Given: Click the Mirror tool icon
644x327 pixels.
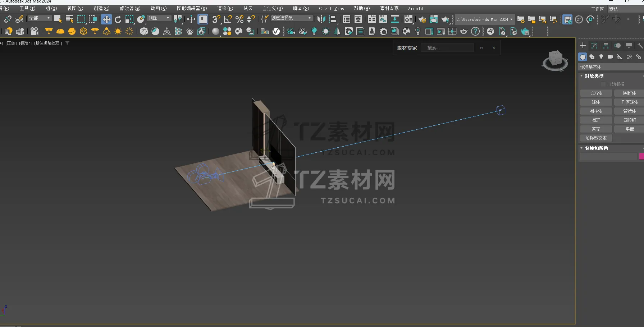Looking at the screenshot, I should point(321,19).
